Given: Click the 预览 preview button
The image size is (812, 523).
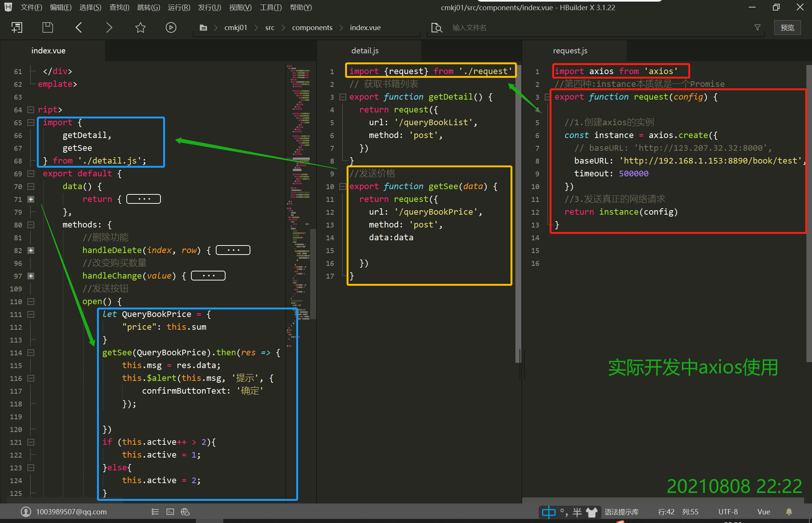Looking at the screenshot, I should 787,27.
